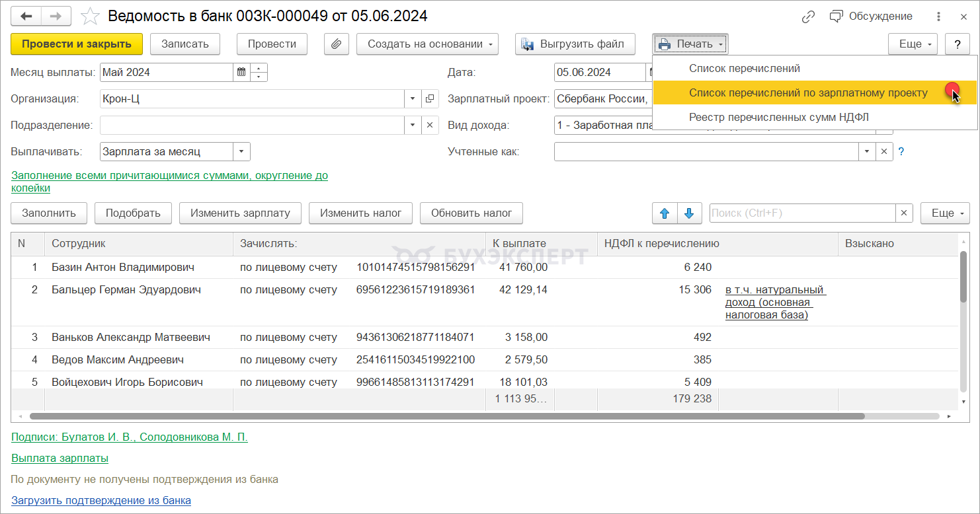Click the back navigation arrow
Viewport: 980px width, 514px height.
tap(26, 16)
